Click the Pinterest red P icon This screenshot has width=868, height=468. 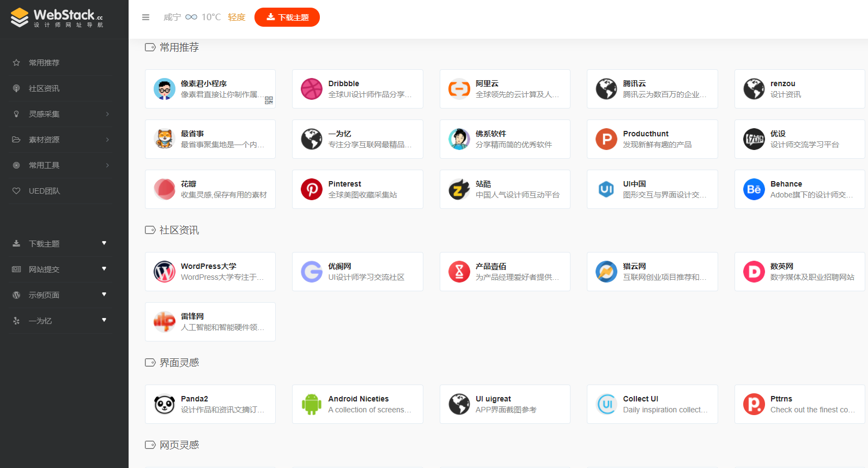tap(312, 189)
